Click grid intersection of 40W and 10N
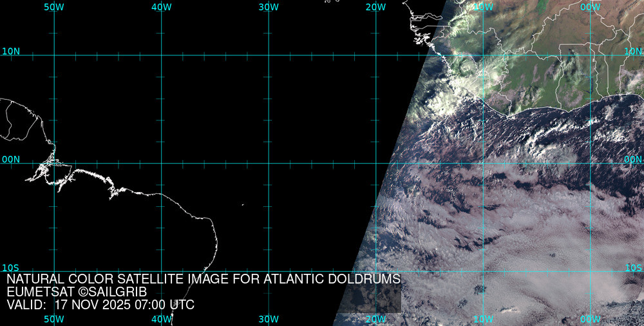This screenshot has width=644, height=326. (162, 55)
